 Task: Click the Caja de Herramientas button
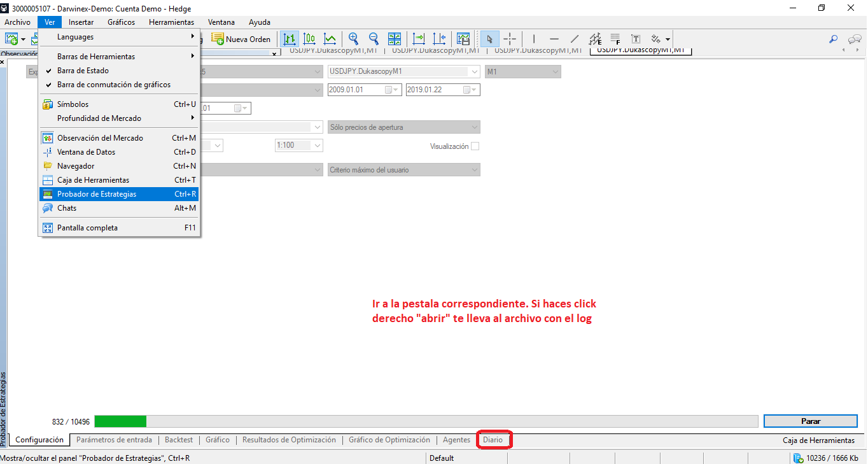[818, 440]
